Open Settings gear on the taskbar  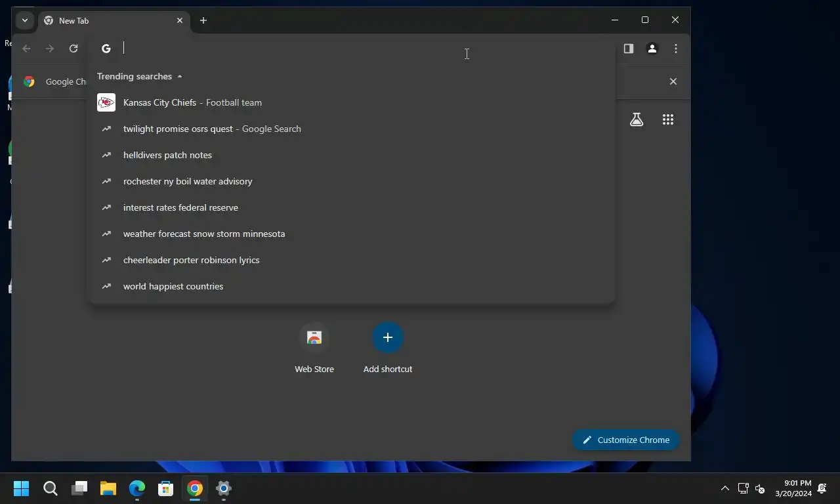224,488
